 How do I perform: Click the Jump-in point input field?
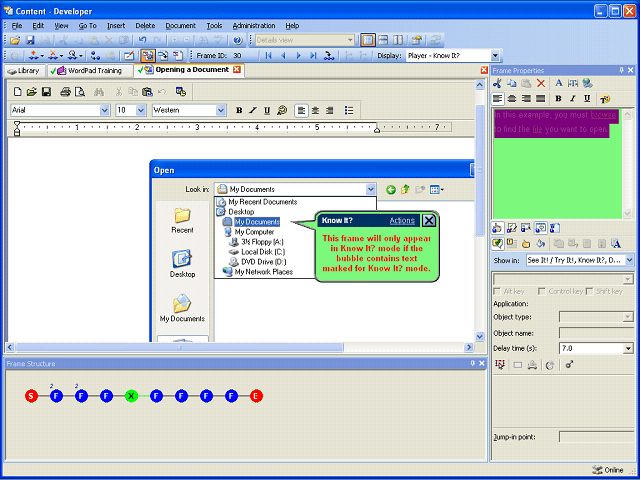(x=596, y=437)
